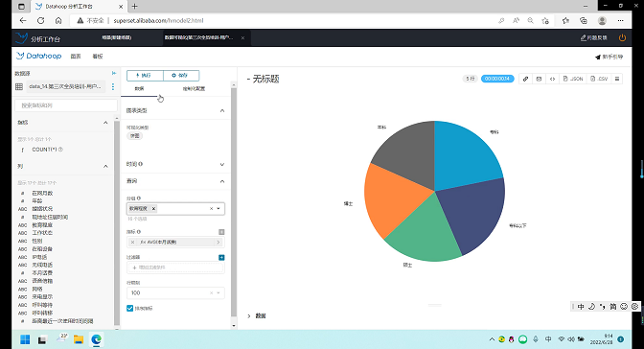644x349 pixels.
Task: Click the power icon in top bar
Action: (x=622, y=37)
